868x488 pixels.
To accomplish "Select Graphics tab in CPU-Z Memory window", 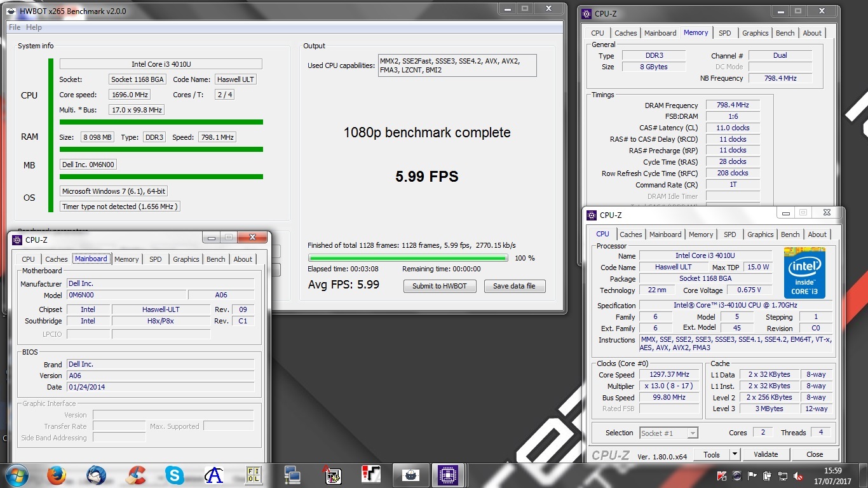I will pos(755,33).
